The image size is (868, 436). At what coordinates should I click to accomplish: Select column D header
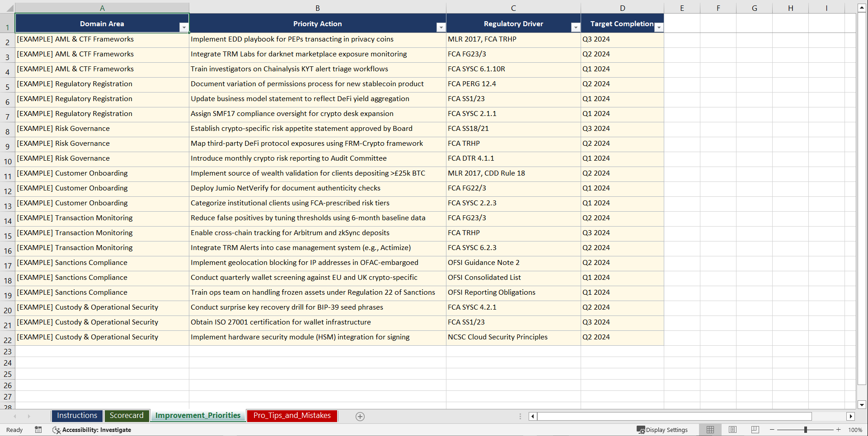point(623,8)
